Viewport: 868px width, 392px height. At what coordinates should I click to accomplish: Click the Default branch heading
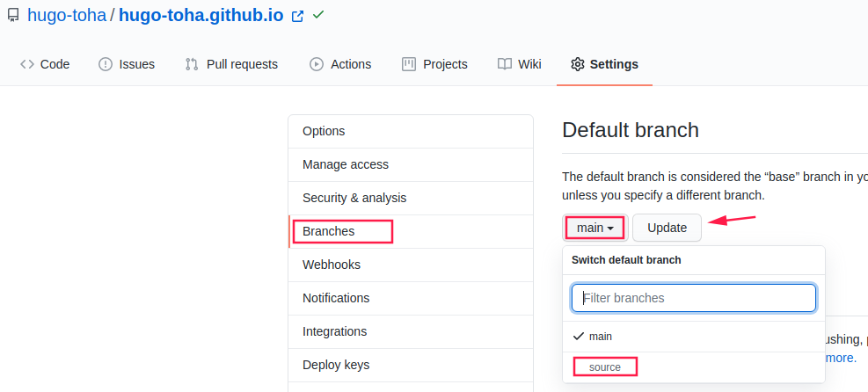[631, 130]
